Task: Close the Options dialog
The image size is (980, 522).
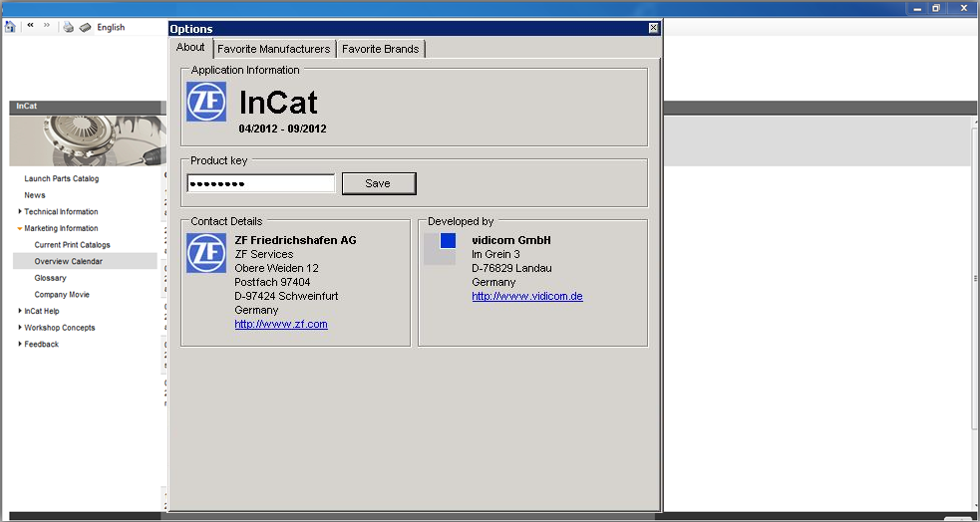Action: click(x=653, y=28)
